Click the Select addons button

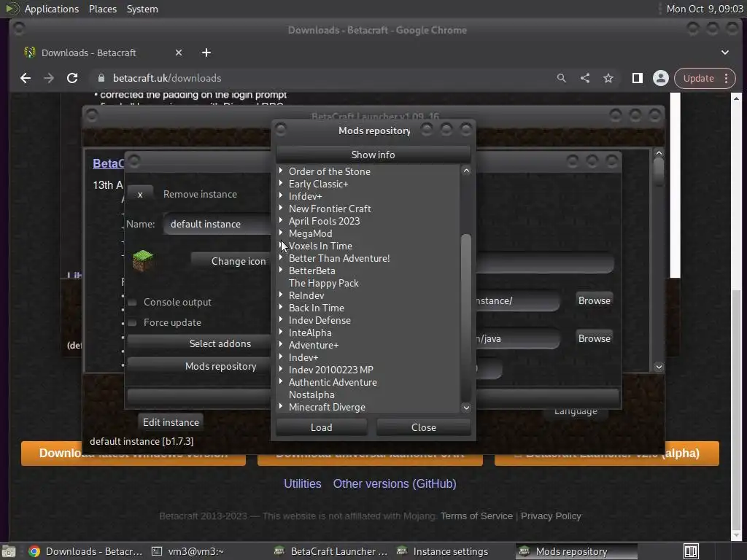198,344
